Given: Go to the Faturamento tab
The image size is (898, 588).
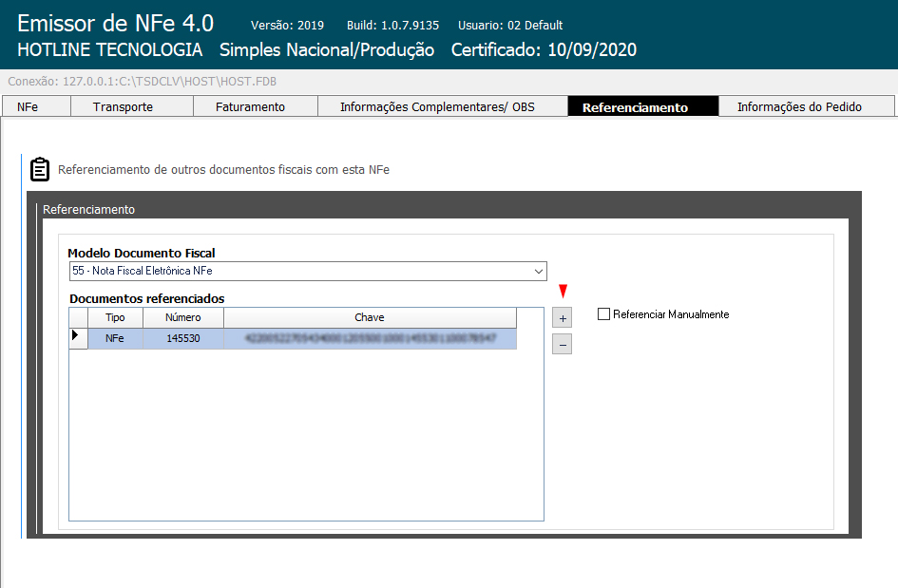Looking at the screenshot, I should [x=250, y=107].
